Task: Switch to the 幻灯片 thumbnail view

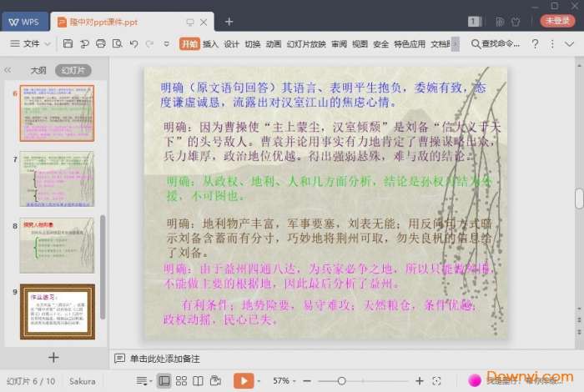Action: (73, 70)
